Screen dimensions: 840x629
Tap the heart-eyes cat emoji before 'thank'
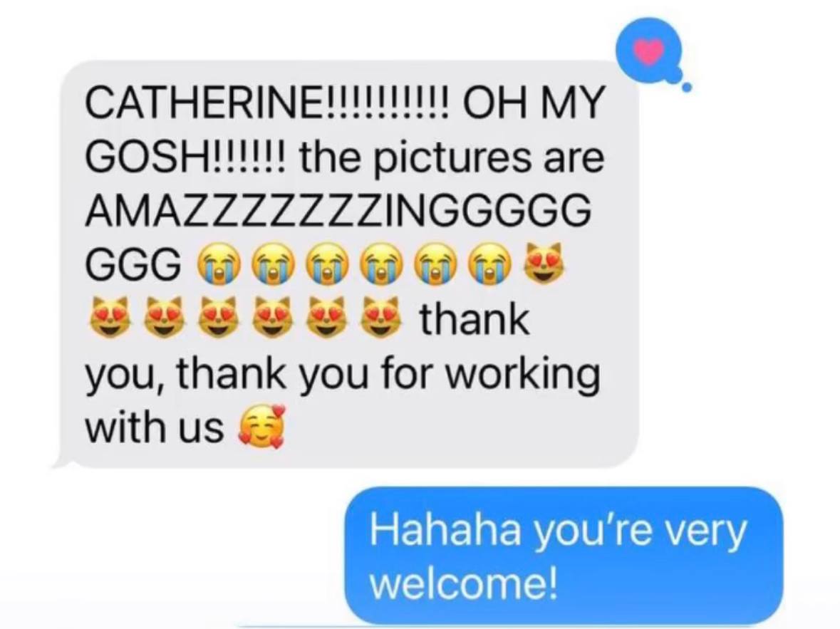click(380, 317)
